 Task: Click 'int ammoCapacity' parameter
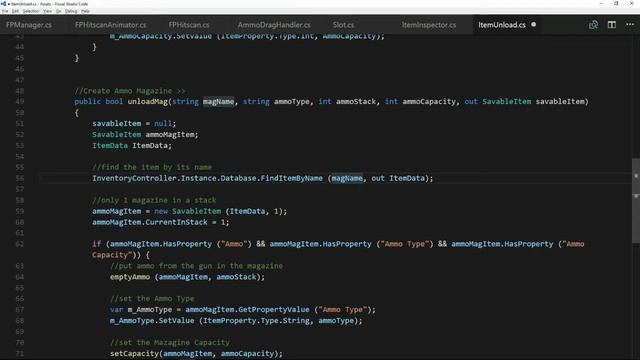coord(420,102)
